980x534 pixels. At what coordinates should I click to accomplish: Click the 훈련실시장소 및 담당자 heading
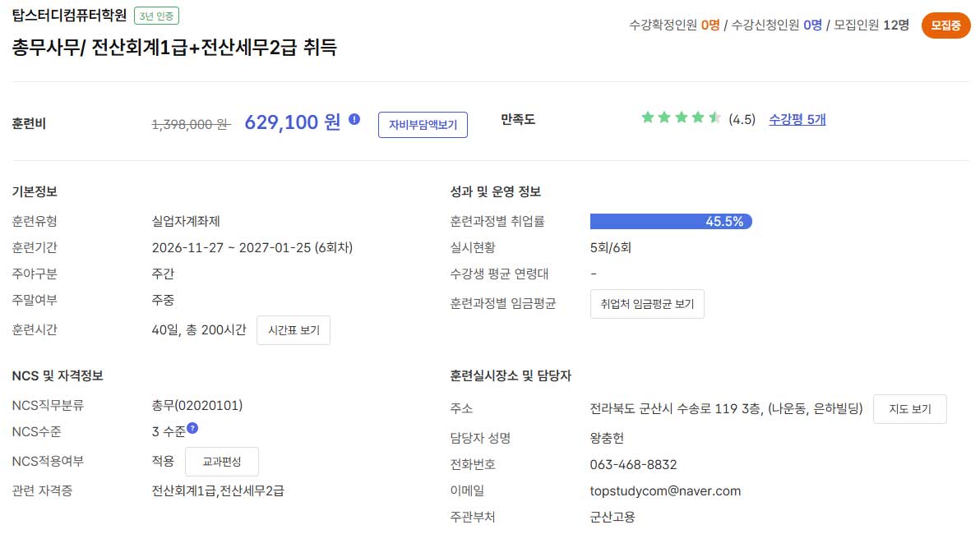(x=511, y=376)
